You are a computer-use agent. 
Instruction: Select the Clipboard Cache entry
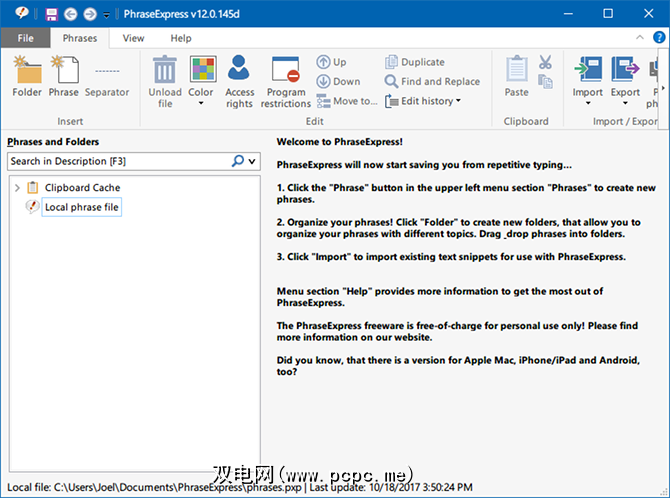tap(82, 188)
